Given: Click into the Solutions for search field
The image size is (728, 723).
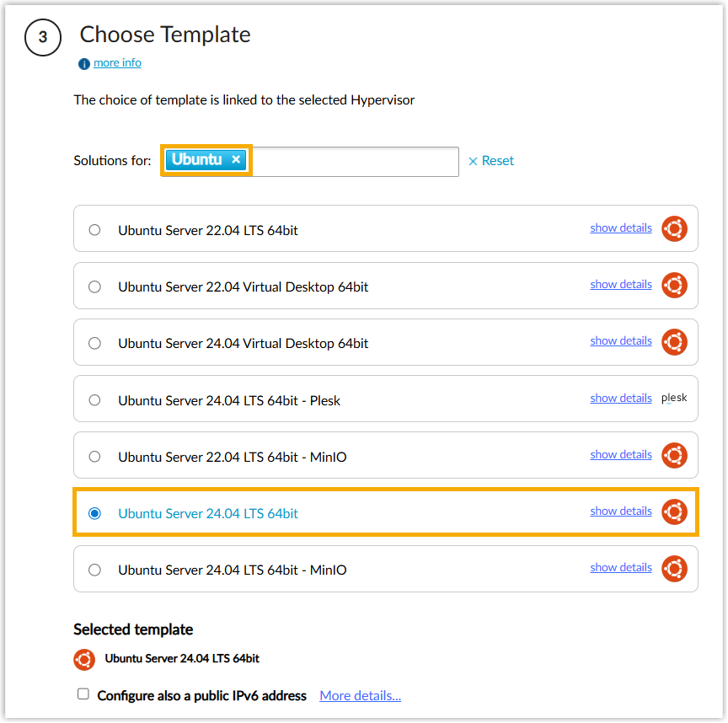Looking at the screenshot, I should tap(354, 161).
